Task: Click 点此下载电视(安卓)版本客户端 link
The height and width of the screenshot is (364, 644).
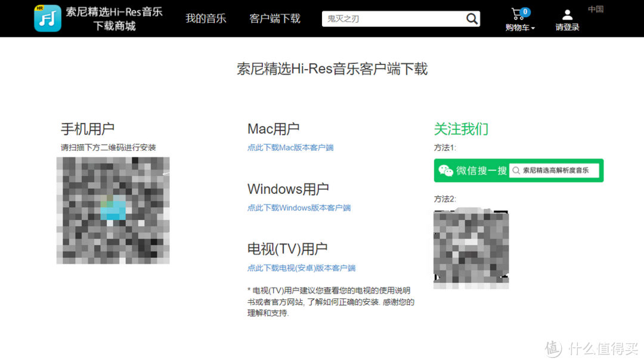Action: (302, 268)
